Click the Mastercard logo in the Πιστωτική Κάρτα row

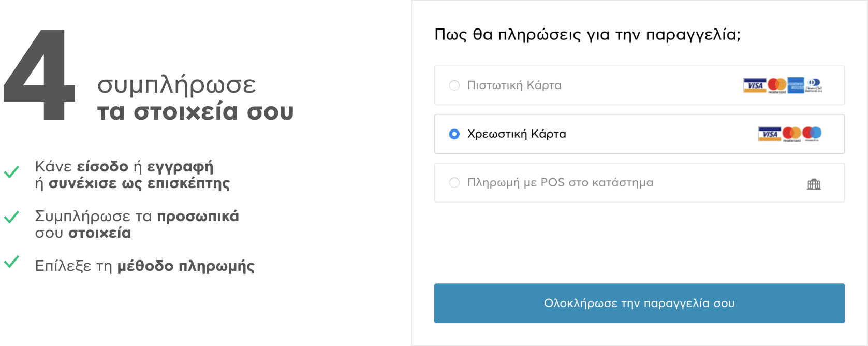point(777,85)
